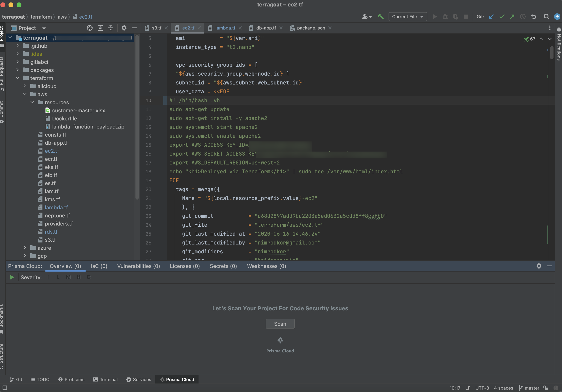
Task: Click the Git push arrow icon
Action: tap(512, 17)
